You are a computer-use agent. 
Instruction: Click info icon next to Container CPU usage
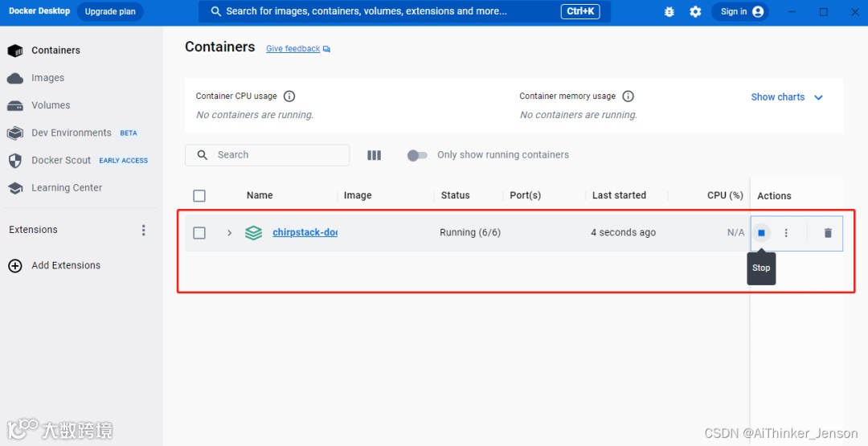[289, 96]
